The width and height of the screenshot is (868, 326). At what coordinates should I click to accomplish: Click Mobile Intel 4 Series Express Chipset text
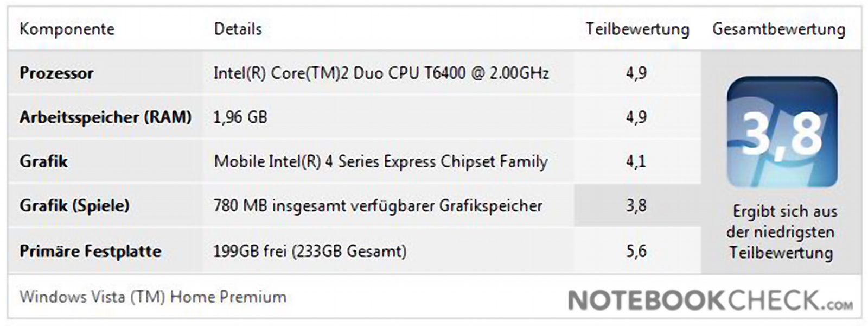[x=381, y=161]
